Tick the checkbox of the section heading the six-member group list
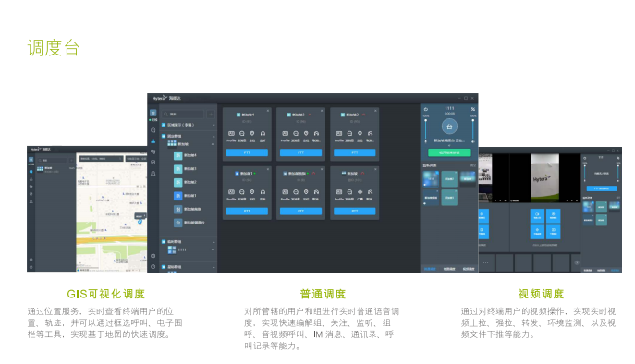Viewport: 635px width, 364px height. pyautogui.click(x=164, y=136)
